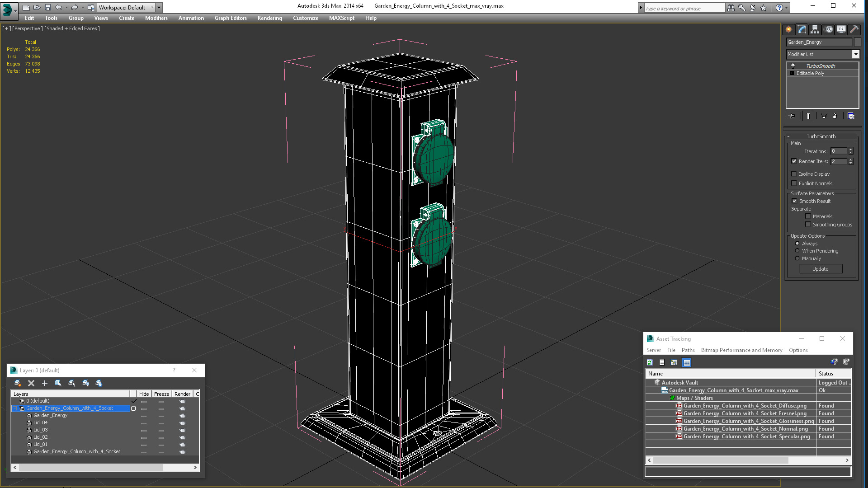Enable Explicit Normals checkbox
Viewport: 868px width, 488px height.
(x=794, y=183)
